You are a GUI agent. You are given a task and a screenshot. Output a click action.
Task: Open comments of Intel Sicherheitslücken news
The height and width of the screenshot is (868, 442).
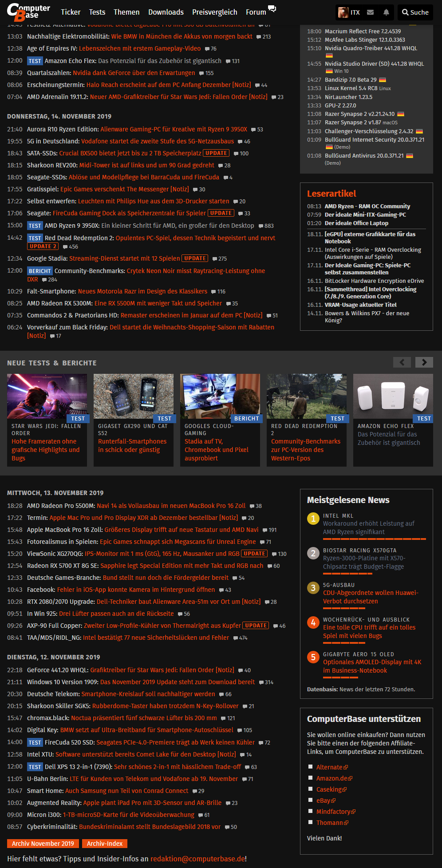pos(241,638)
